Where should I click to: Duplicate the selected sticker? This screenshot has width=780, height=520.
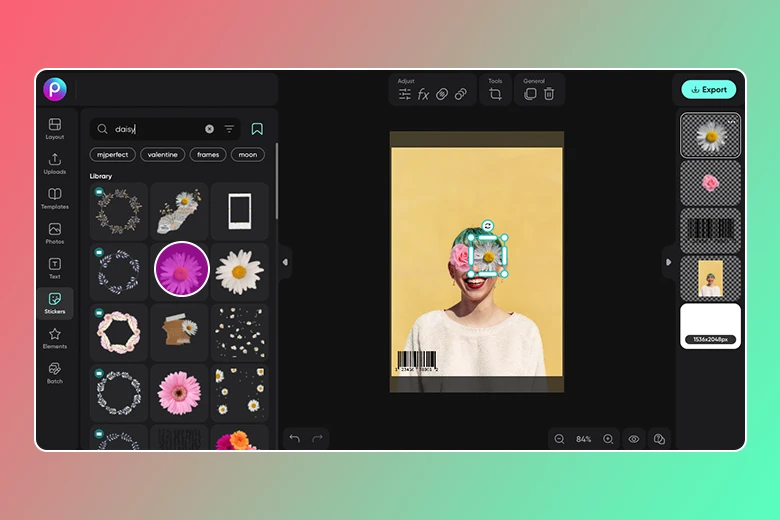(x=530, y=94)
